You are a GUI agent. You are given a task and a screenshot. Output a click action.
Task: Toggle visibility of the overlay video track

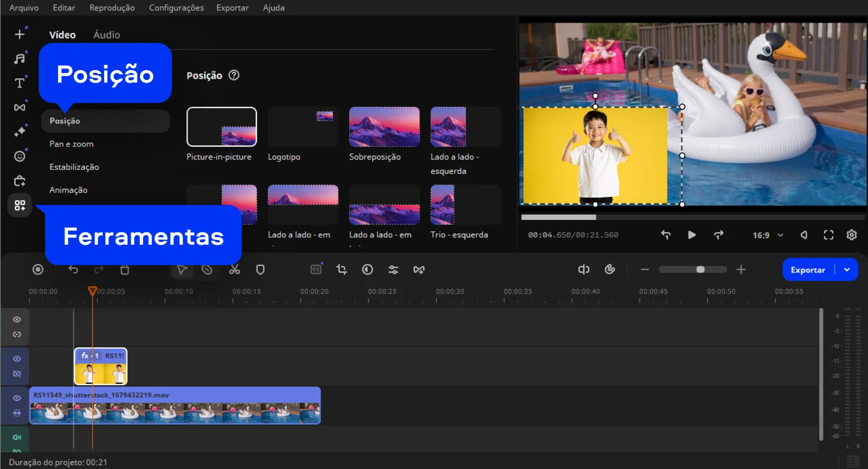pyautogui.click(x=17, y=358)
